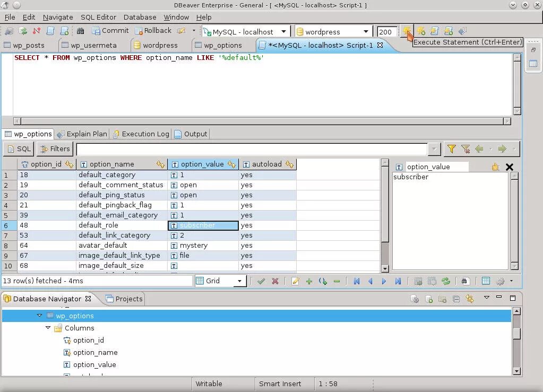Open the filter history dropdown arrow
Image resolution: width=543 pixels, height=392 pixels.
[x=434, y=149]
